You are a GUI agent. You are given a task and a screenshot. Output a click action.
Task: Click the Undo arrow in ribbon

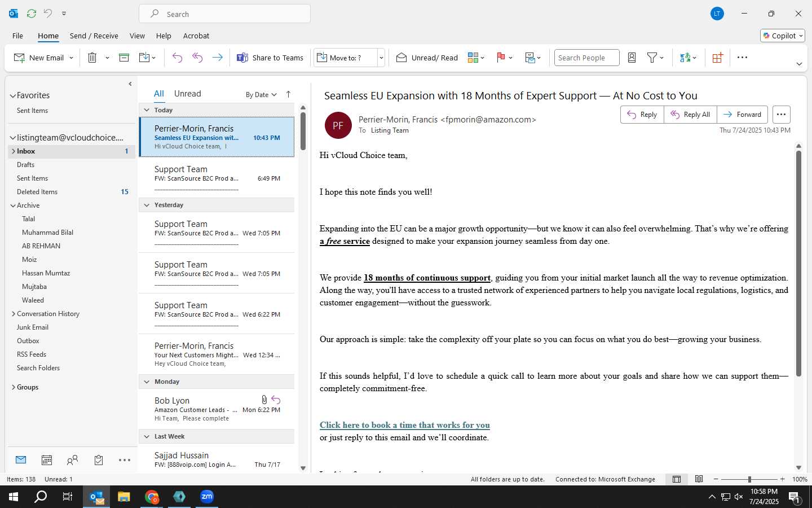[177, 58]
